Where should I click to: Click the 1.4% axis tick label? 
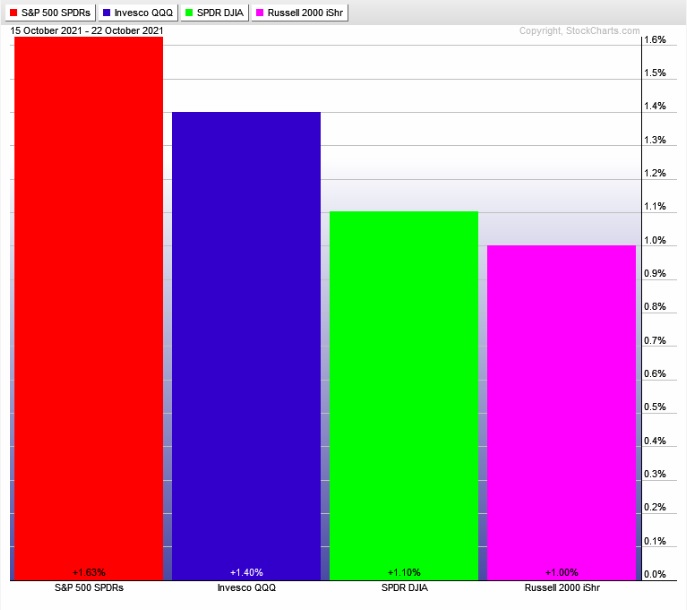[x=655, y=106]
